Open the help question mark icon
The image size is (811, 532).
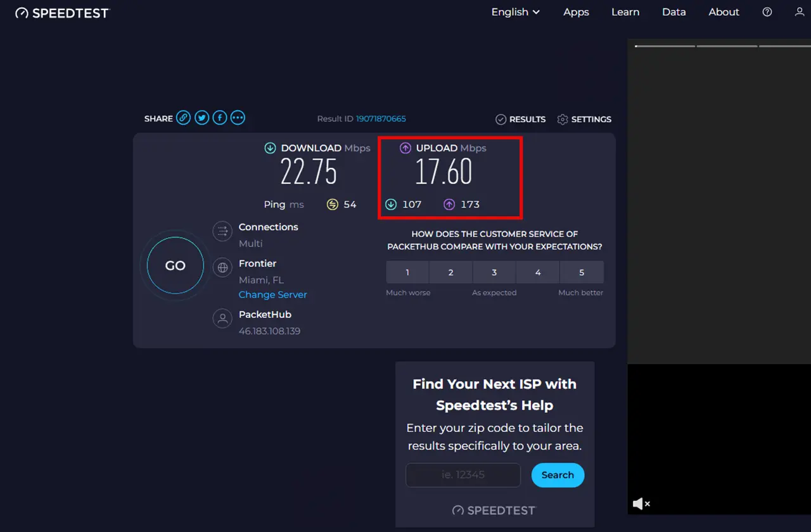(x=767, y=12)
